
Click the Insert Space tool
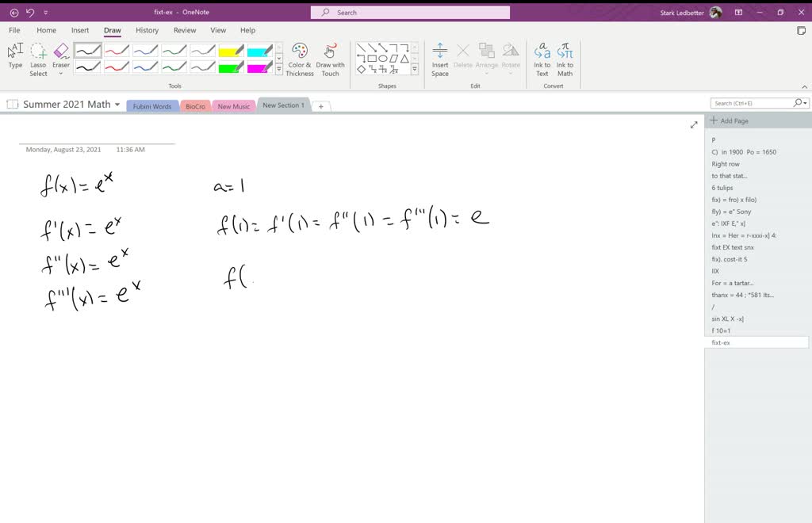[440, 57]
